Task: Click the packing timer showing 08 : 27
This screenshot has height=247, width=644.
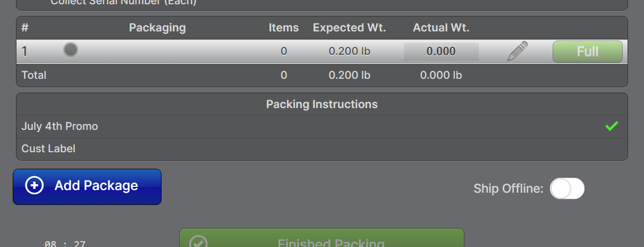Action: (x=65, y=244)
